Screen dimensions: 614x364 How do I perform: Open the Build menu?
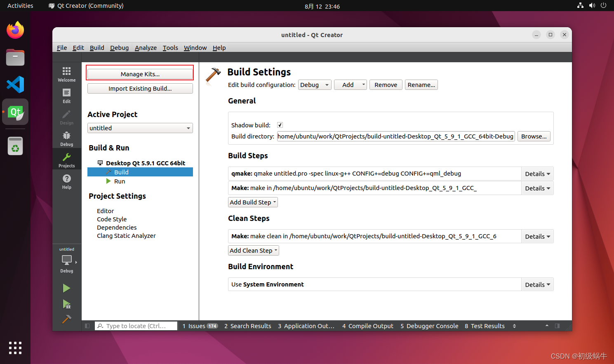pyautogui.click(x=97, y=48)
